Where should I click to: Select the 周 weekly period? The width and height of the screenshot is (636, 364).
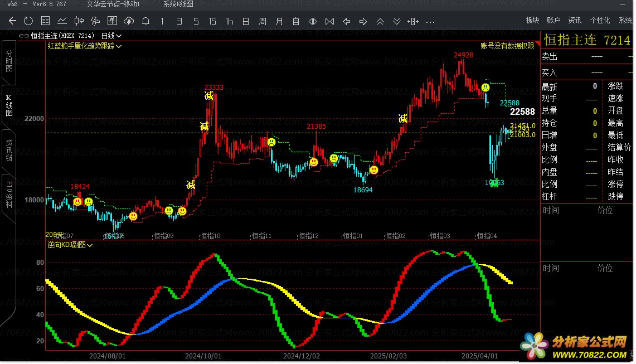263,21
